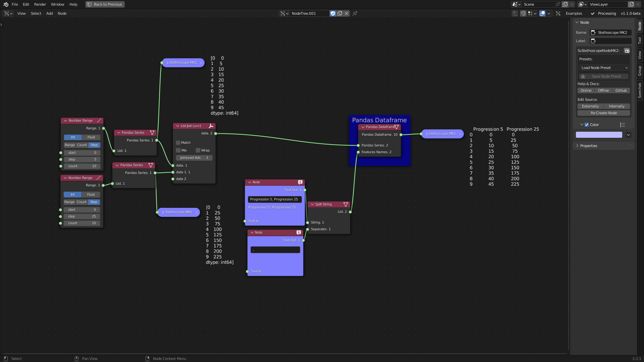
Task: Click the Back to Previous button icon
Action: pyautogui.click(x=89, y=4)
